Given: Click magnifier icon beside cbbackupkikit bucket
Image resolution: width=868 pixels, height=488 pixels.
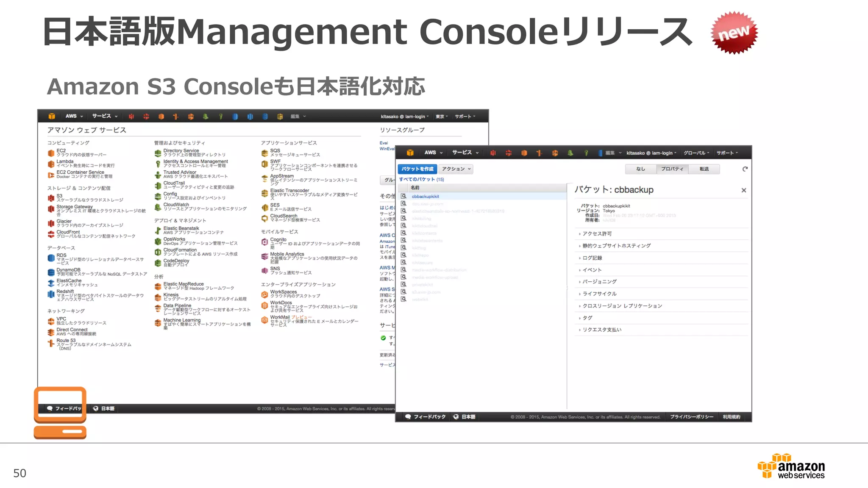Looking at the screenshot, I should coord(403,196).
